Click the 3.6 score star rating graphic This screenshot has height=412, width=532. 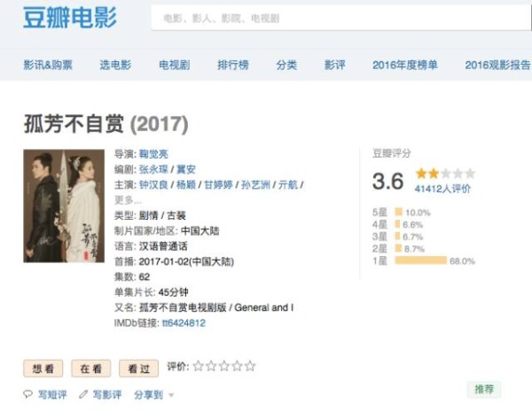pos(445,174)
